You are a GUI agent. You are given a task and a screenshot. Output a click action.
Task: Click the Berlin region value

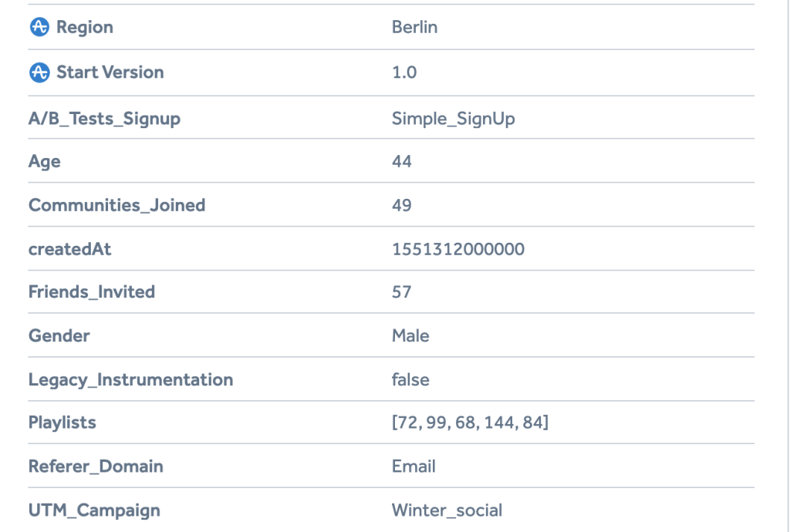(x=414, y=27)
